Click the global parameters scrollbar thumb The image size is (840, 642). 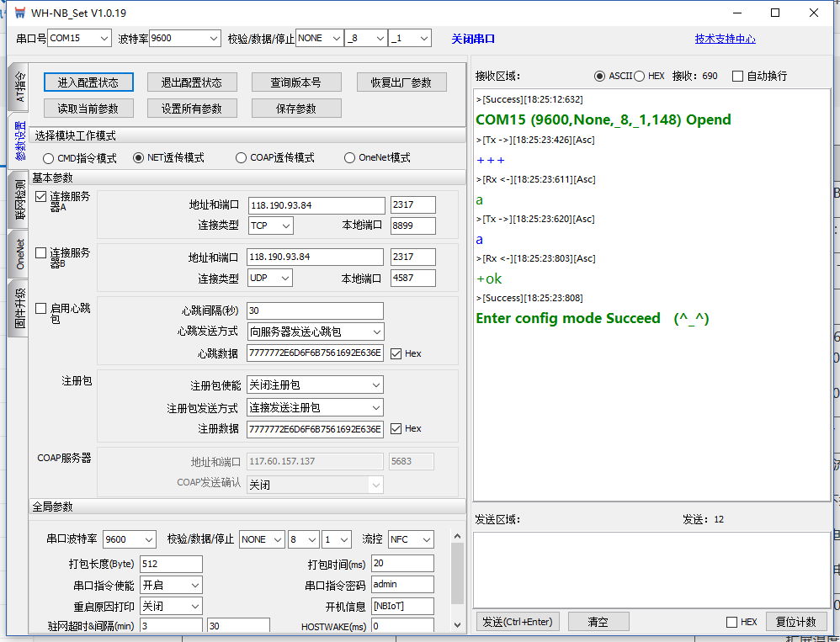458,574
